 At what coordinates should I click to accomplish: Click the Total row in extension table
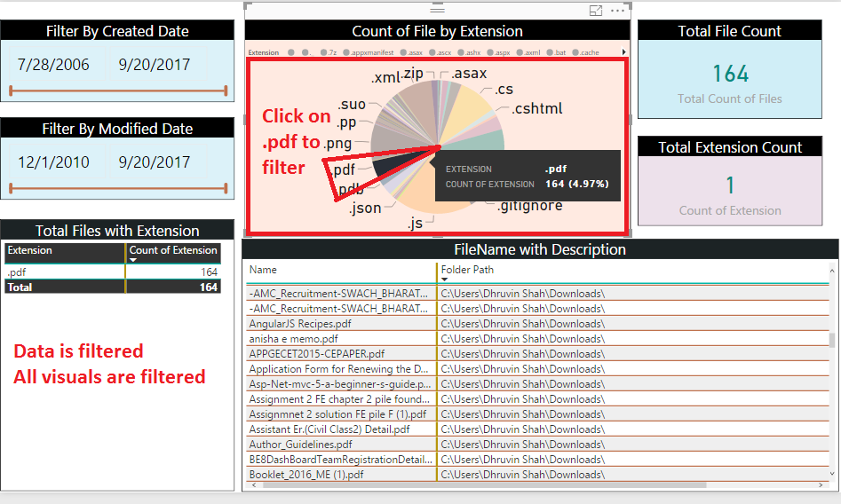coord(113,287)
